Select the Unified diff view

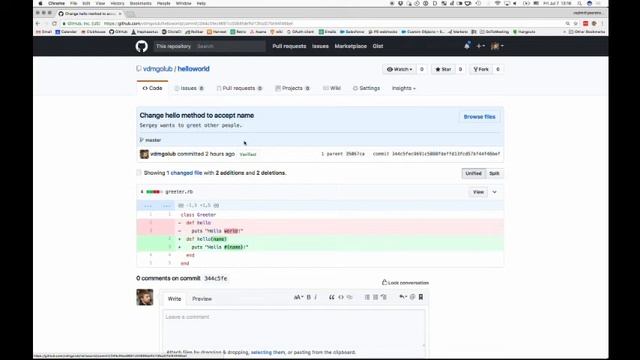pyautogui.click(x=473, y=173)
